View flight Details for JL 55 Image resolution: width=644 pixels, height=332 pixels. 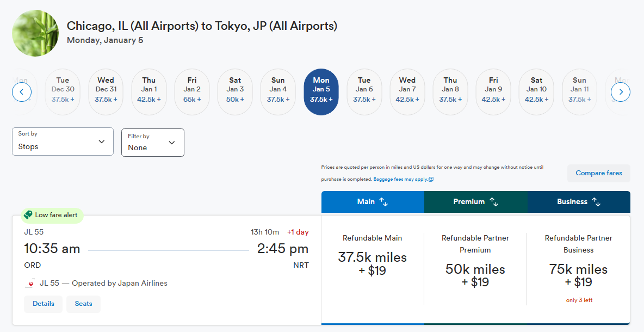pyautogui.click(x=44, y=304)
